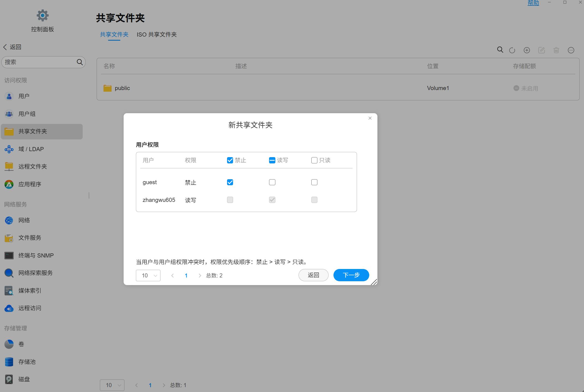Click the 返回 button in dialog
This screenshot has width=584, height=392.
[x=313, y=275]
